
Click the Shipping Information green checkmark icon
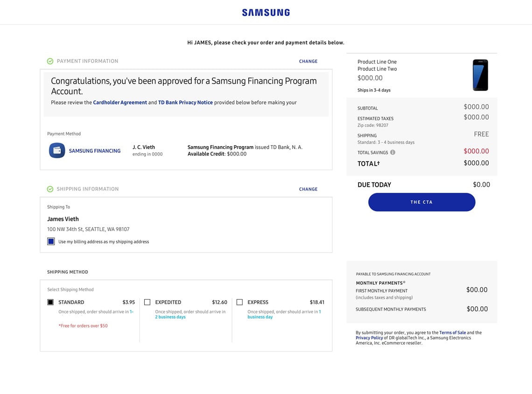pos(50,189)
